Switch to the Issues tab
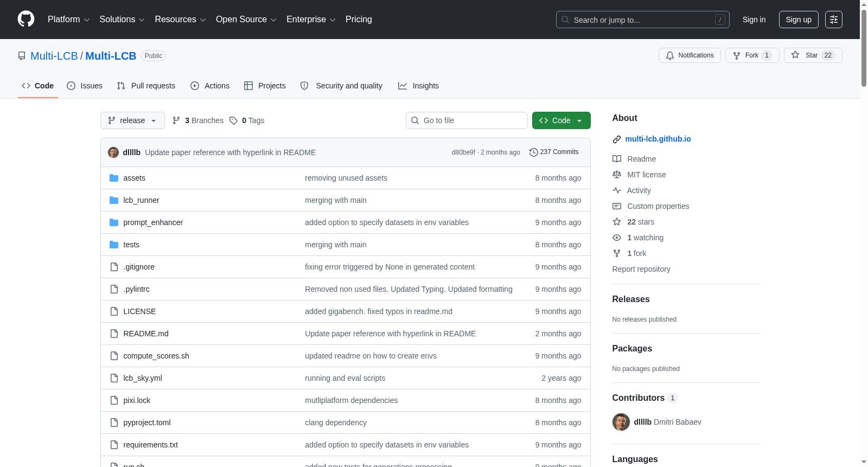The image size is (868, 467). click(85, 86)
